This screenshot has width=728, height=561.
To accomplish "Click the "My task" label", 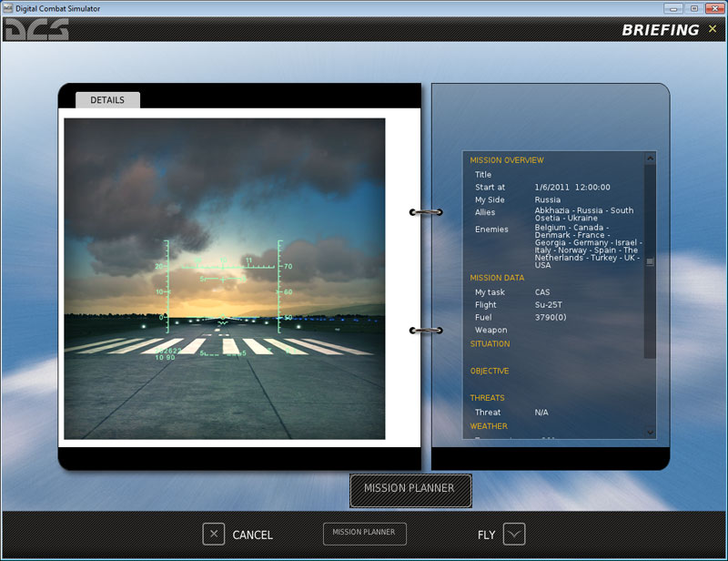I will coord(490,292).
